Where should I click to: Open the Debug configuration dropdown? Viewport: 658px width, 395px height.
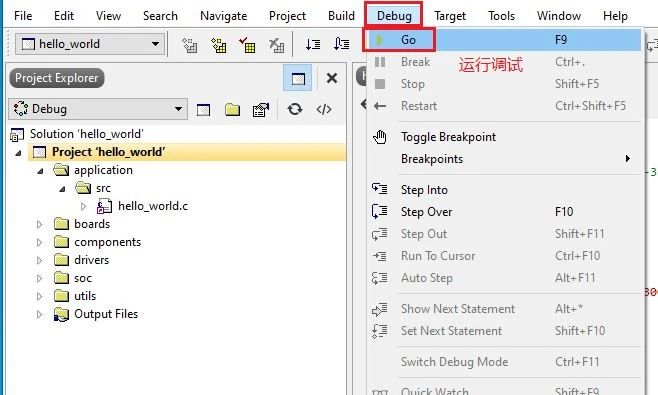[x=98, y=109]
